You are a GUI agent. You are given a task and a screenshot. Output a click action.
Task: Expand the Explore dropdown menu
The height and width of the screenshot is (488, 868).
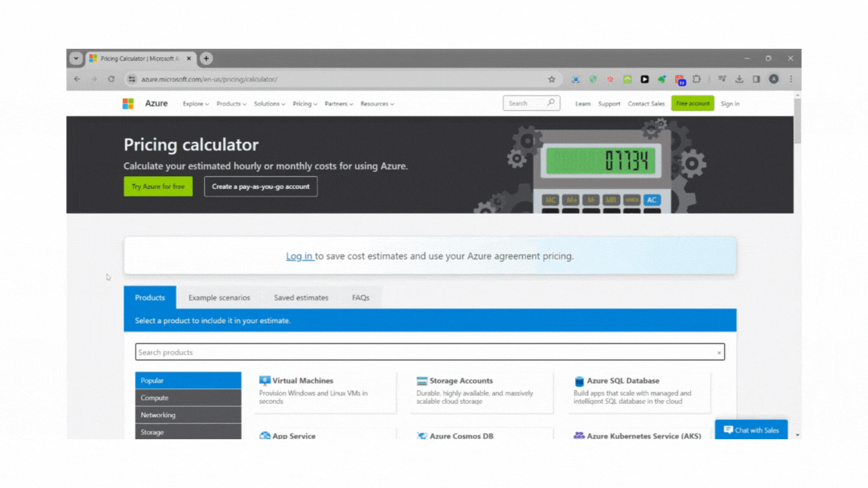pos(196,103)
